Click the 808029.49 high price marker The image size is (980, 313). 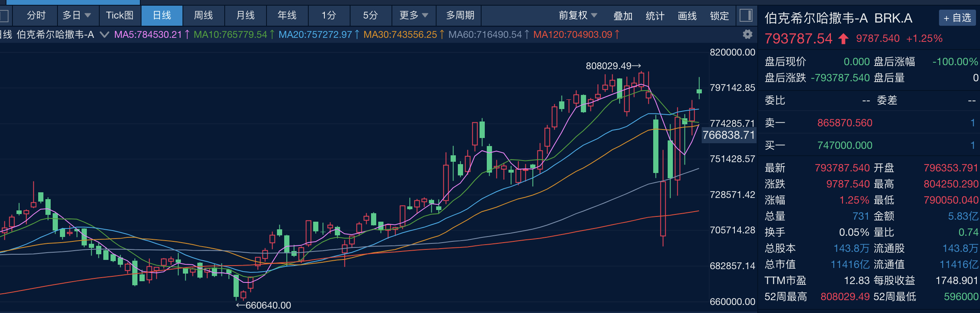pyautogui.click(x=613, y=66)
